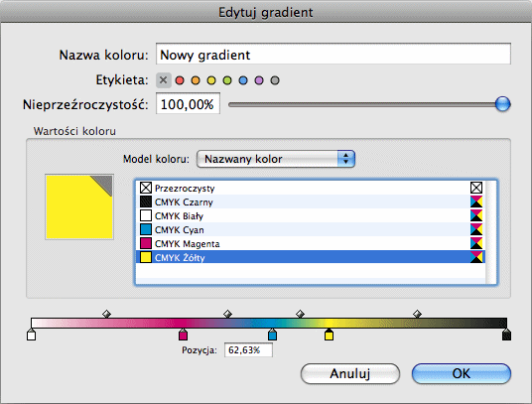This screenshot has width=532, height=404.
Task: Select Przezroczysty in color list
Action: tap(311, 188)
